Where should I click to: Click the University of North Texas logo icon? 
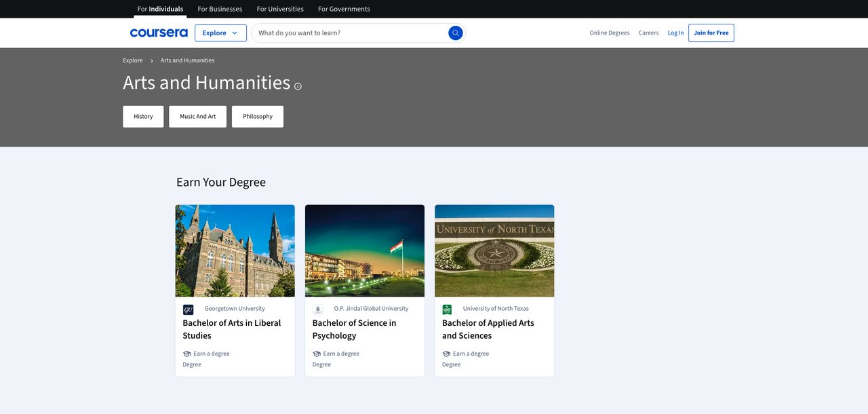tap(447, 309)
